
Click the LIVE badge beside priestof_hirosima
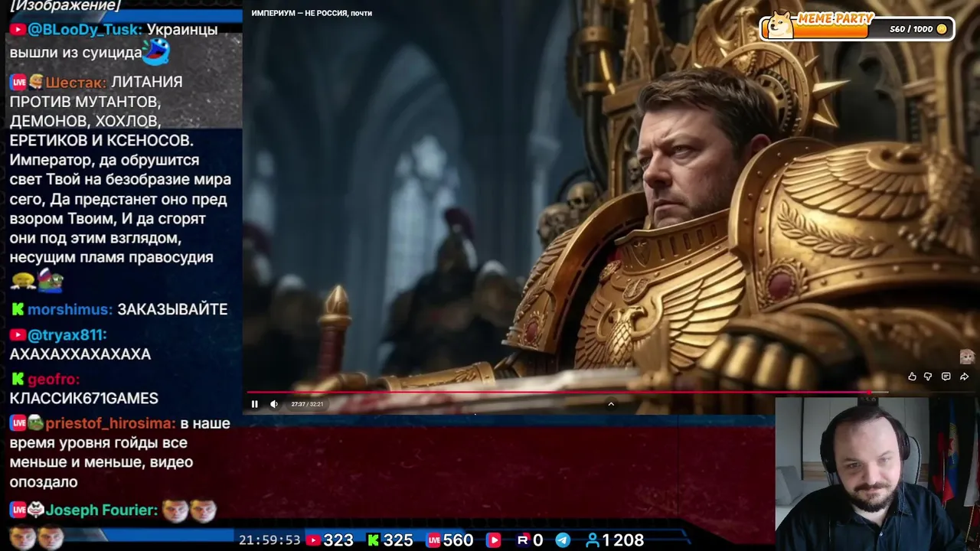(x=18, y=422)
